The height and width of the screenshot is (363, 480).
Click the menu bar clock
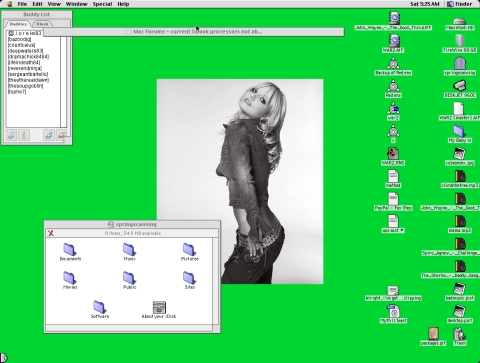(425, 4)
